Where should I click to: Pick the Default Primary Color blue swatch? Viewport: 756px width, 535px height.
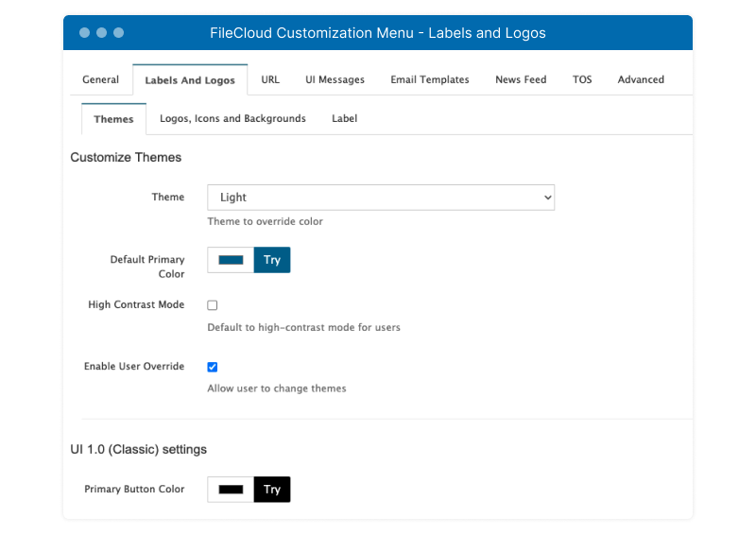coord(231,260)
